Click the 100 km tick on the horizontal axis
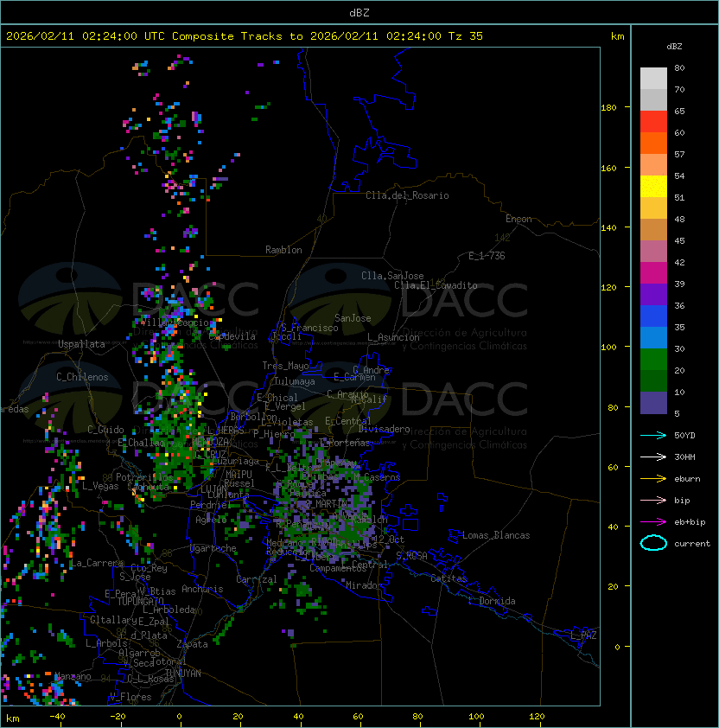 pos(477,717)
